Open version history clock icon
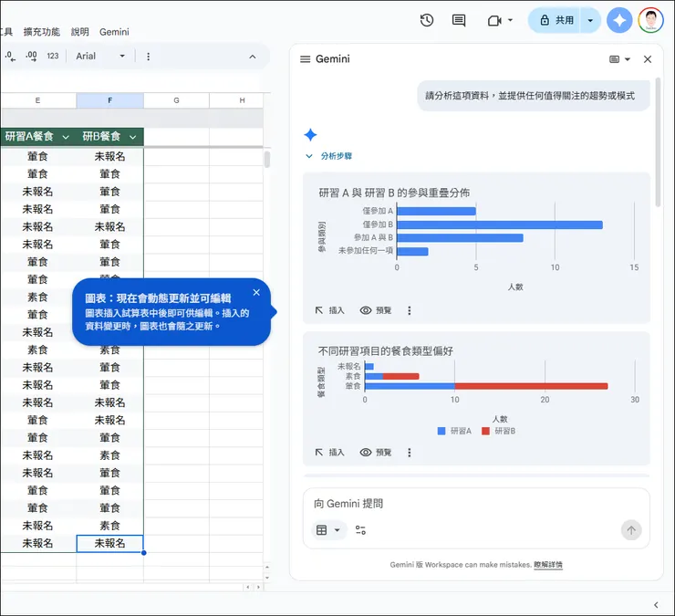 [427, 20]
